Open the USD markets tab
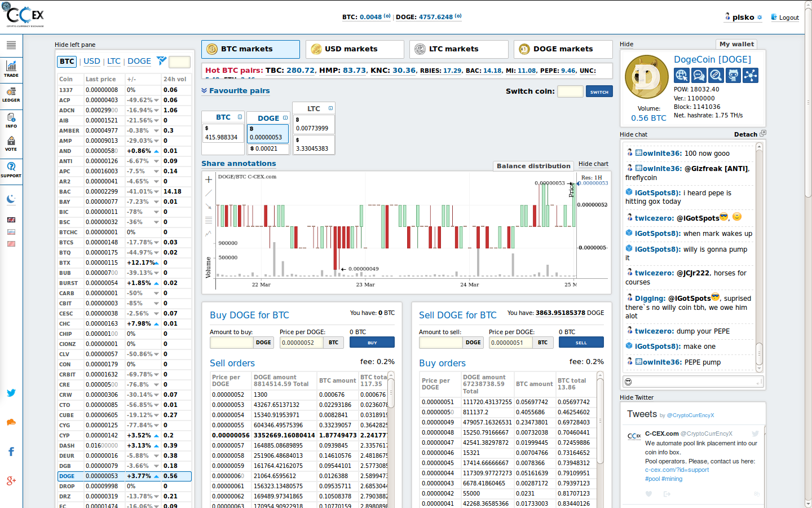 [x=355, y=49]
